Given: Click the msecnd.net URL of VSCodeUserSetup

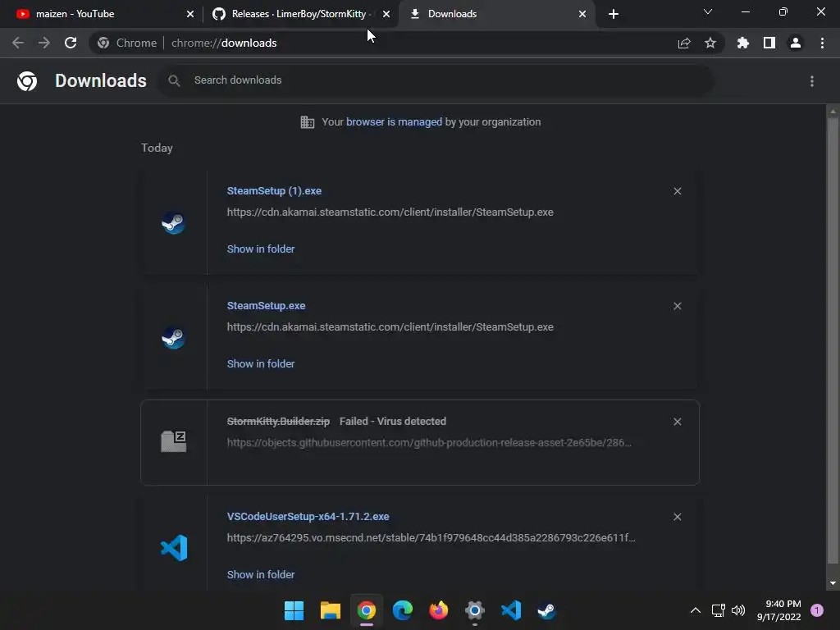Looking at the screenshot, I should pyautogui.click(x=431, y=537).
